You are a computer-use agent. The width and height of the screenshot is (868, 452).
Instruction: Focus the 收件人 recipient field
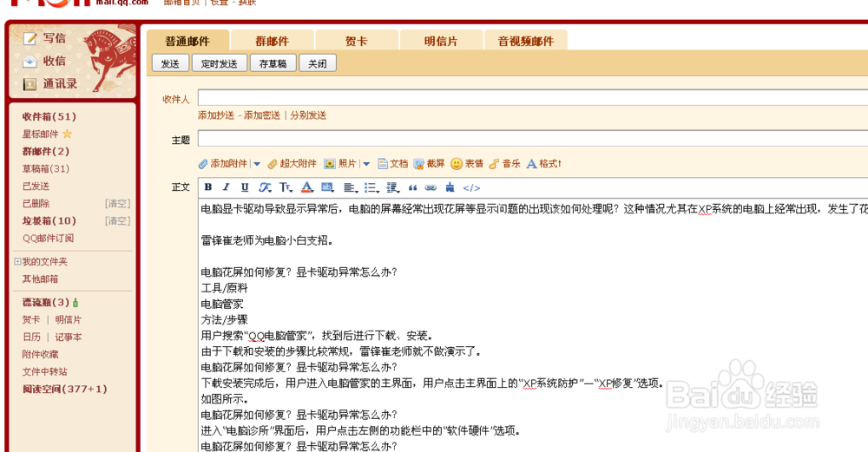[x=533, y=98]
